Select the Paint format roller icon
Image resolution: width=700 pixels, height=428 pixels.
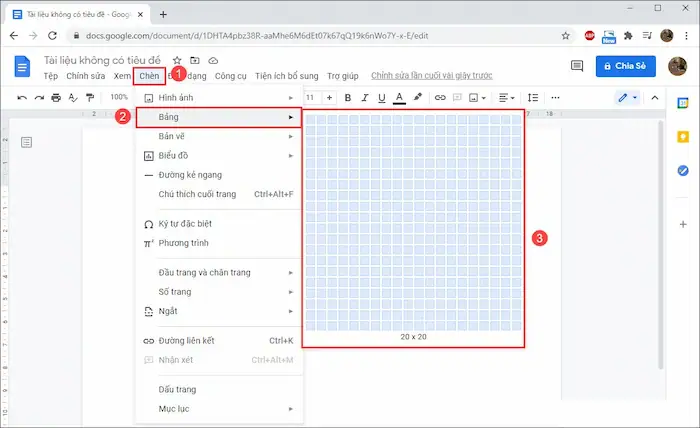90,97
